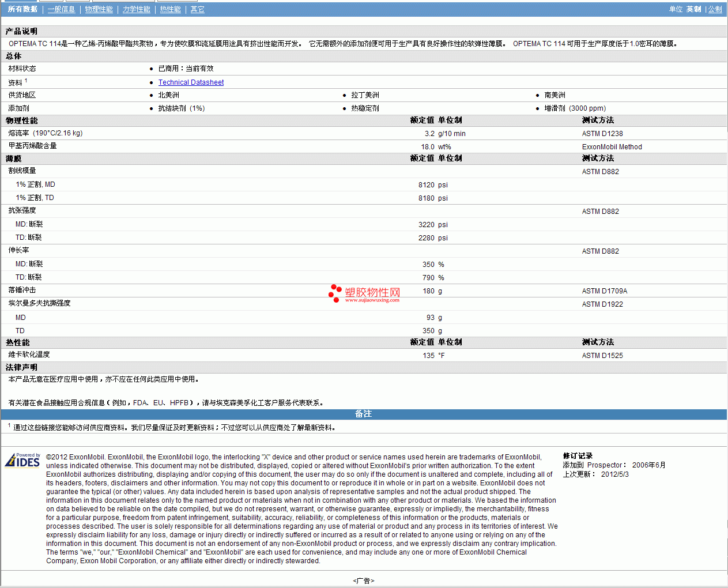Select the ASTM D1922 text
Screen dimensions: 728x588
(602, 304)
